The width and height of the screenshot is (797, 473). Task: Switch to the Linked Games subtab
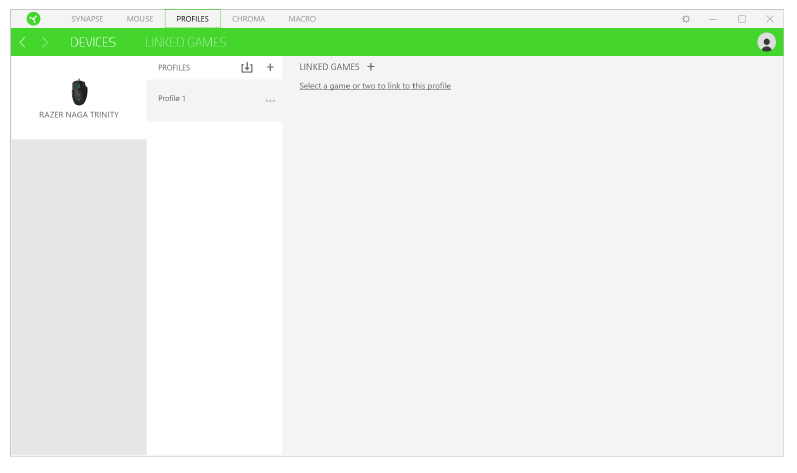click(186, 42)
